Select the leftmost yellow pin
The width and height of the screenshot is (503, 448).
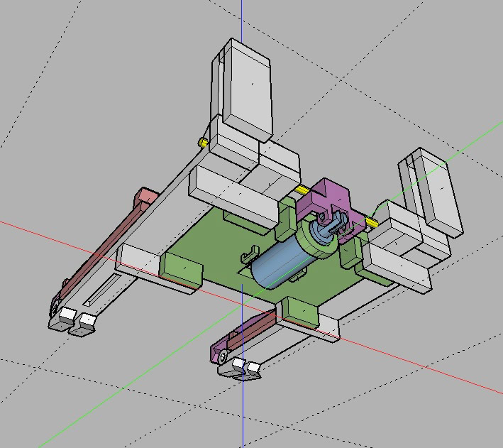pyautogui.click(x=203, y=143)
